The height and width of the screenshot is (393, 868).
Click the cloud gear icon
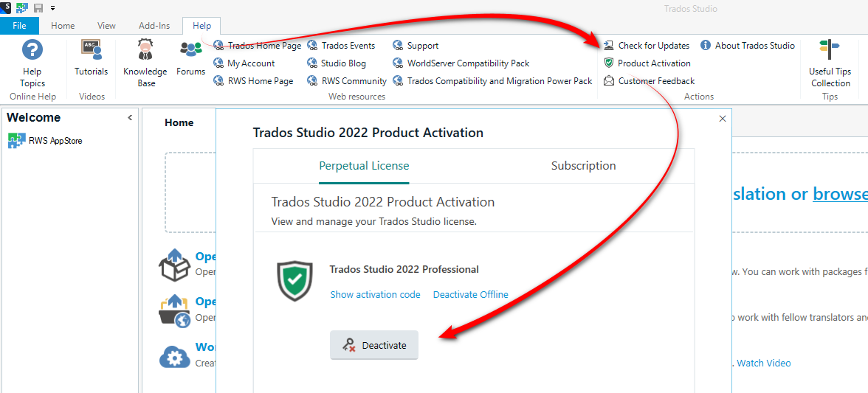click(x=175, y=357)
